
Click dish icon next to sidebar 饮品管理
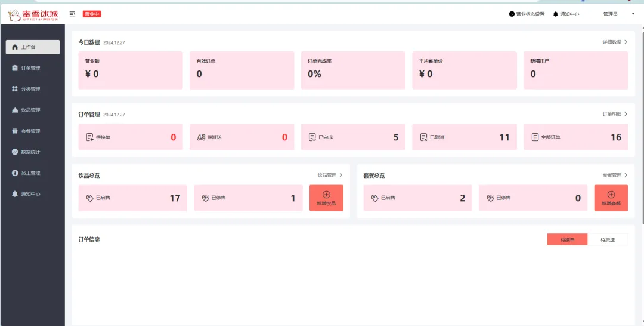[15, 110]
